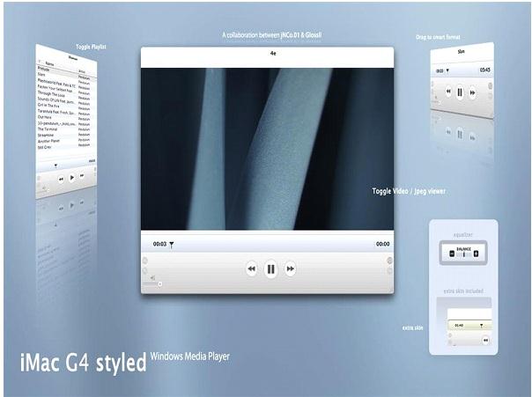The height and width of the screenshot is (397, 532).
Task: Click the seek marker next to 00:03
Action: pyautogui.click(x=172, y=245)
